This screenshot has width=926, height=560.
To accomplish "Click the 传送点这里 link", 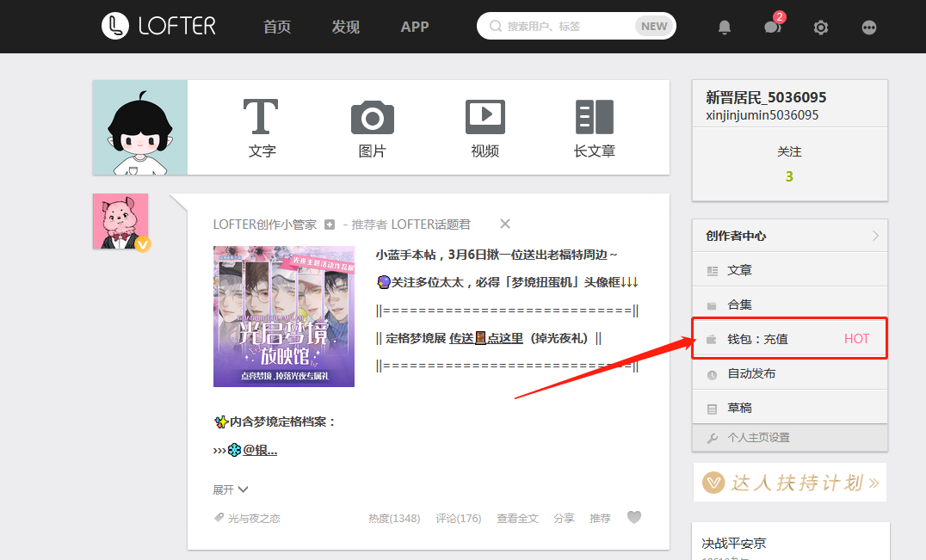I will coord(486,338).
